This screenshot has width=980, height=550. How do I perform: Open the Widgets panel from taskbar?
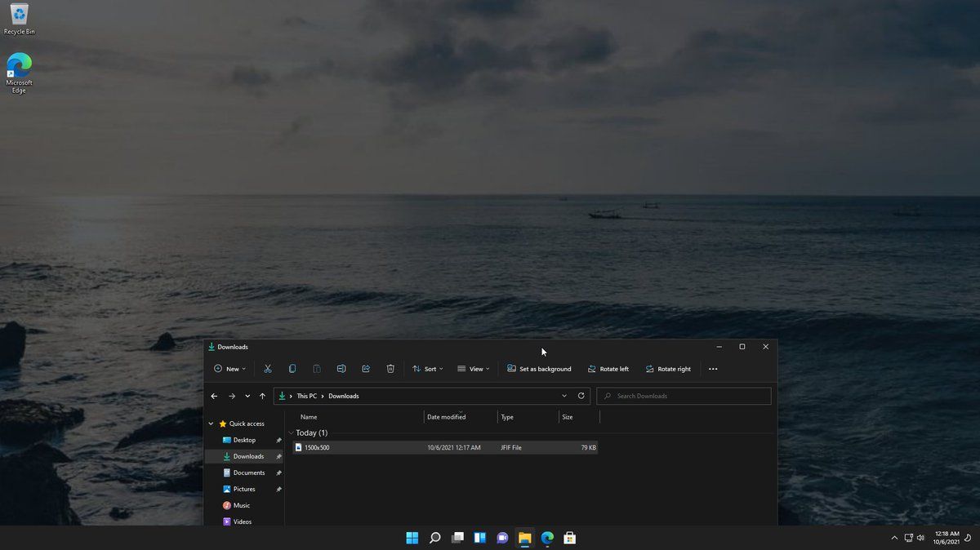click(480, 538)
